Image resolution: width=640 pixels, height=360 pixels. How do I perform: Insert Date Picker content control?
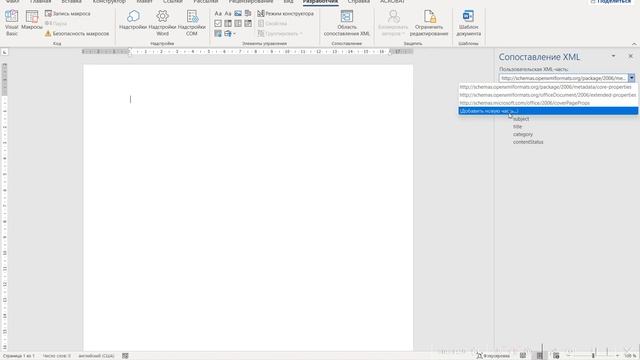point(248,23)
